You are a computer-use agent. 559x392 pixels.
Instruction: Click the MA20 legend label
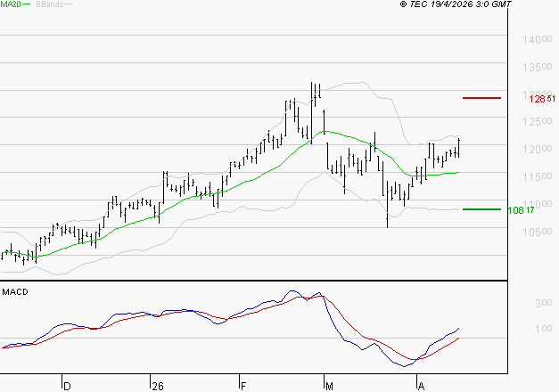(x=11, y=4)
